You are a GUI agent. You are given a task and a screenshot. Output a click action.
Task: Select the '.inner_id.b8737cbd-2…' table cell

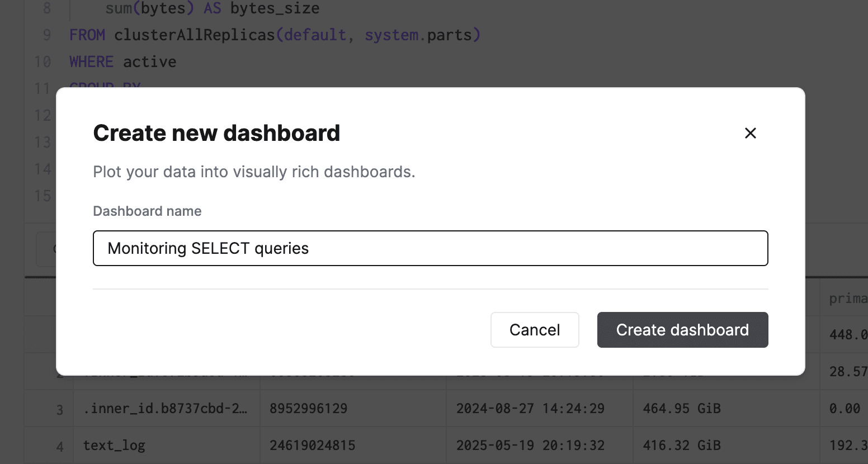tap(166, 409)
